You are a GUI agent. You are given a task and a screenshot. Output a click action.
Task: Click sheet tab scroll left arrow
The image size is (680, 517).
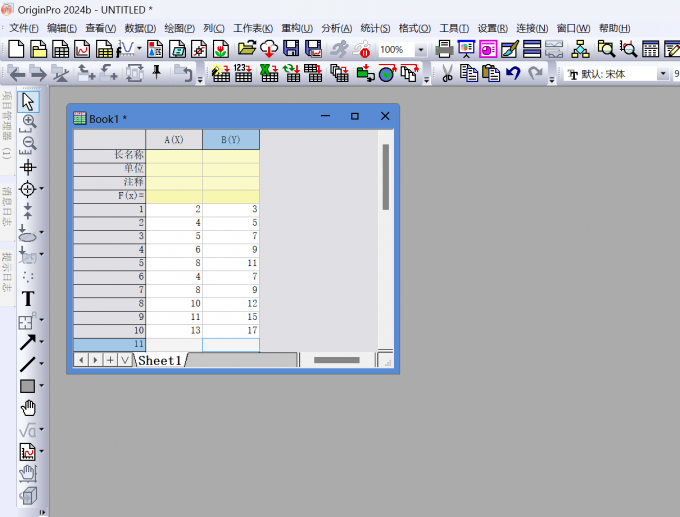pos(81,360)
